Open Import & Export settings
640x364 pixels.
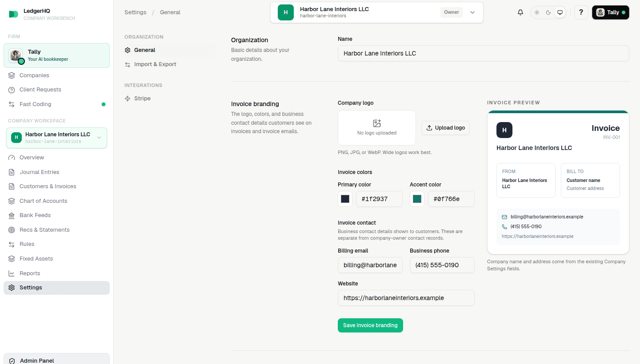[170, 64]
